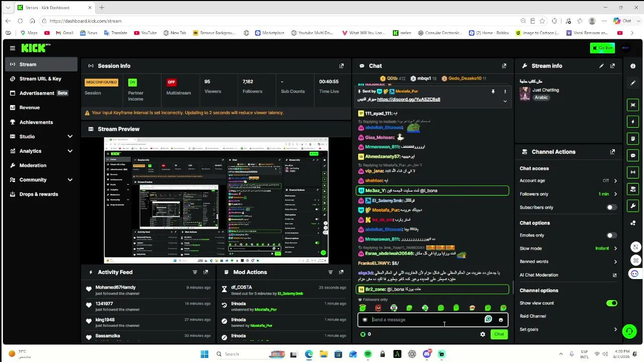The width and height of the screenshot is (644, 362).
Task: Pop out the Session Info panel
Action: tap(342, 66)
